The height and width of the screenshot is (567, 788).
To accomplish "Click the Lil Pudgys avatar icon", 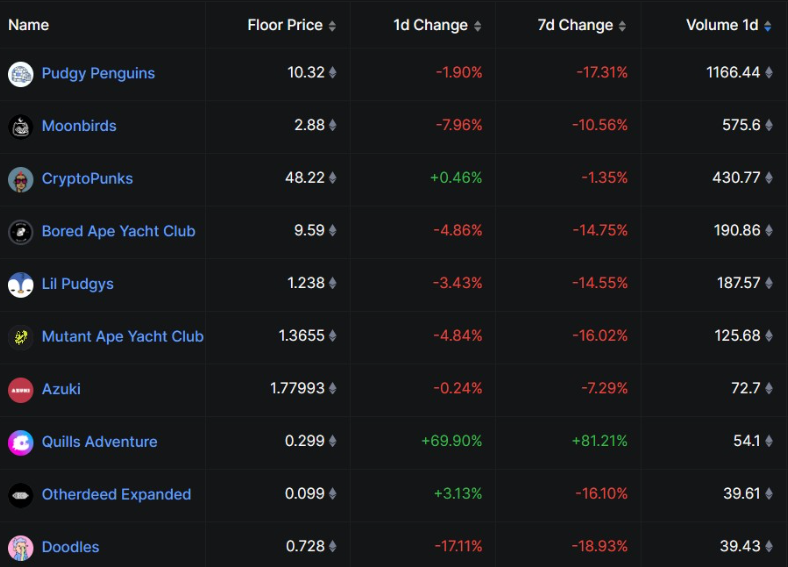I will coord(21,284).
